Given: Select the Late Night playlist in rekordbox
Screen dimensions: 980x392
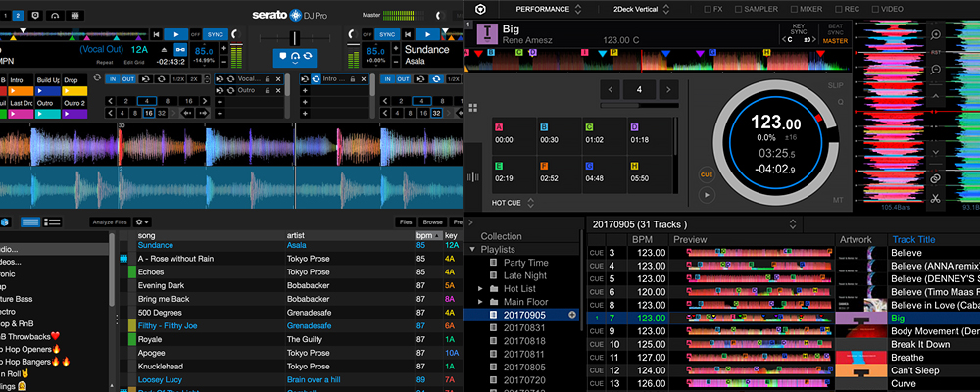Looking at the screenshot, I should click(525, 275).
